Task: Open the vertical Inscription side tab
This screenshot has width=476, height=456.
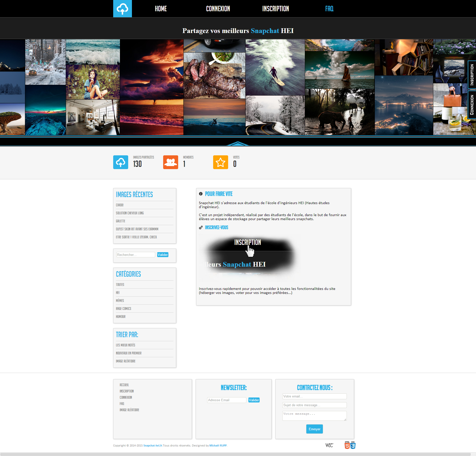Action: tap(472, 75)
